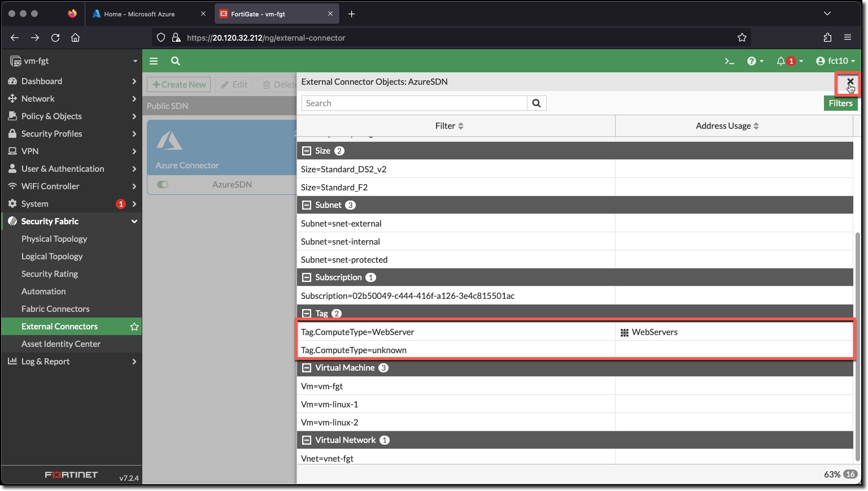
Task: Close the External Connector Objects panel
Action: (849, 82)
